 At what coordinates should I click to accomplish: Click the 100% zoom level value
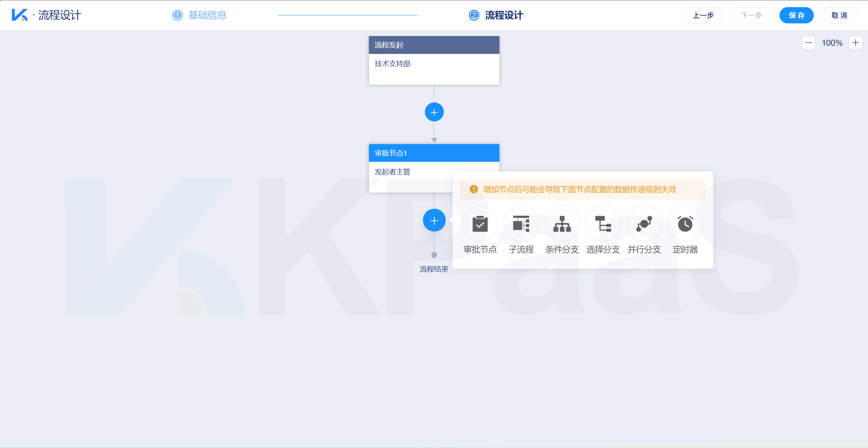832,43
